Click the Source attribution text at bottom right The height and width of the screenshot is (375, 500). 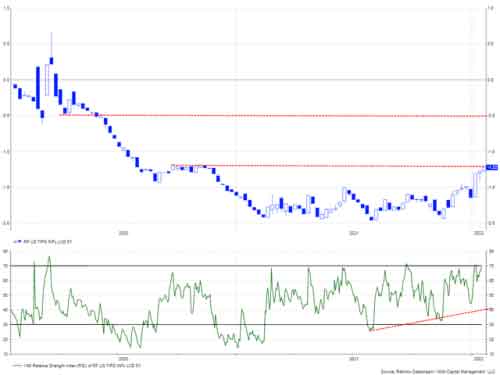click(x=438, y=371)
